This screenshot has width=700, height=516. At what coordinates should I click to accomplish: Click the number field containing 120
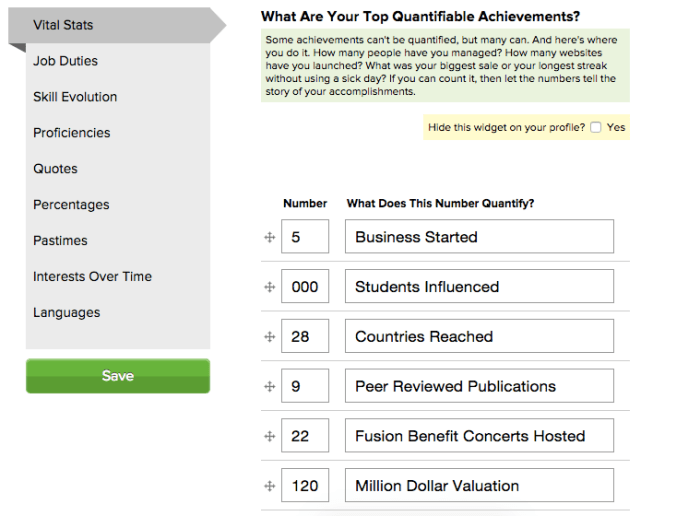tap(305, 486)
